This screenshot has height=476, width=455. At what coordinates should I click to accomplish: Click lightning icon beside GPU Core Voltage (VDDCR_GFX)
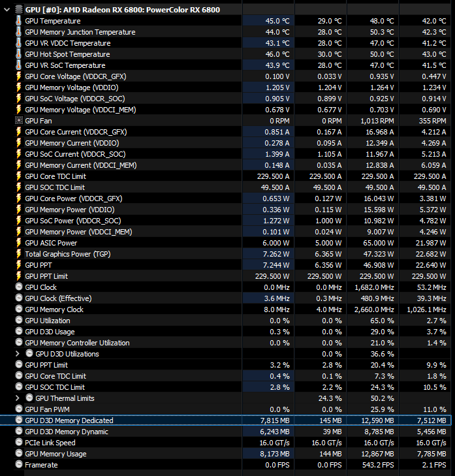[x=19, y=76]
